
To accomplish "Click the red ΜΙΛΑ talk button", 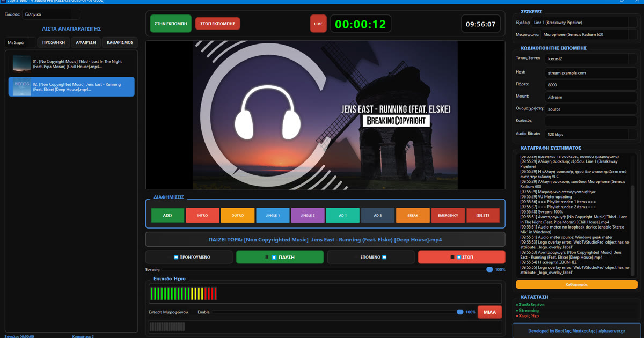I will [489, 312].
